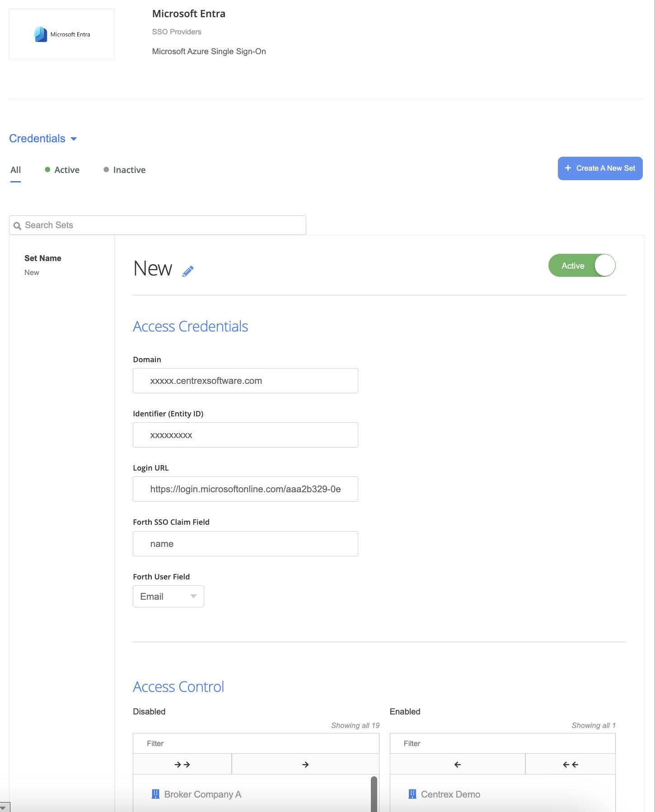Click the Filter field under Enabled
655x812 pixels.
click(503, 743)
